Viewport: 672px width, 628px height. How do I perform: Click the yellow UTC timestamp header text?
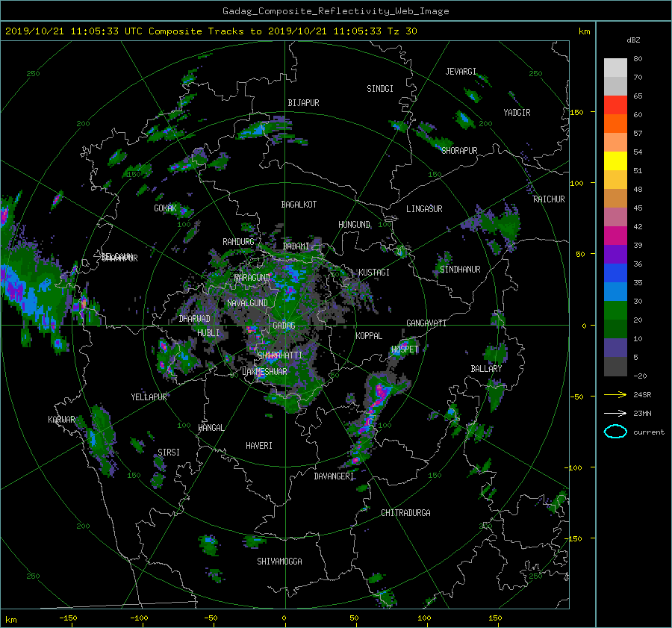[x=211, y=31]
